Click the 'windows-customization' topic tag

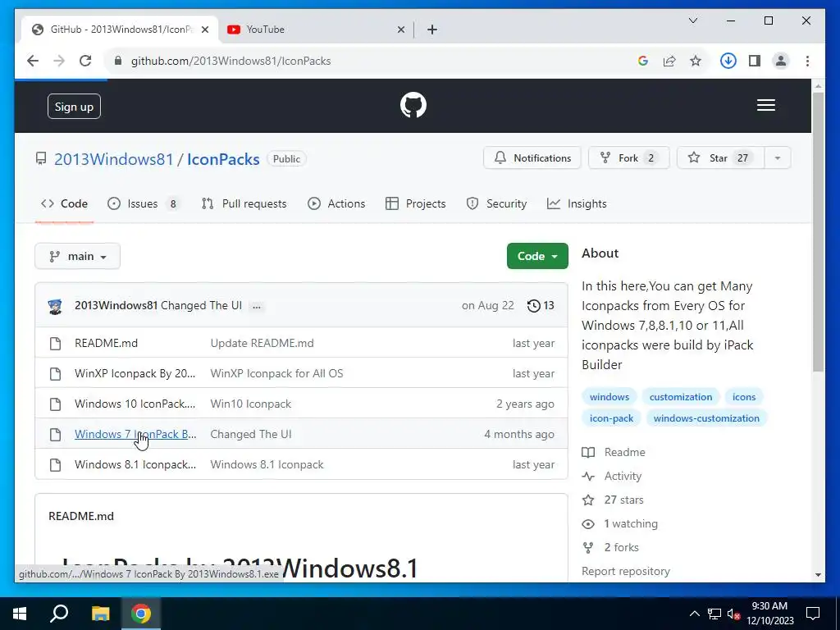(706, 418)
